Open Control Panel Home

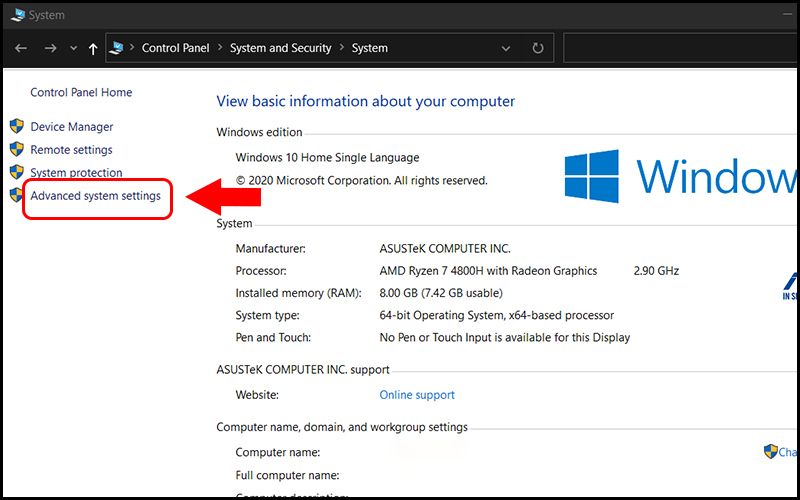coord(81,93)
